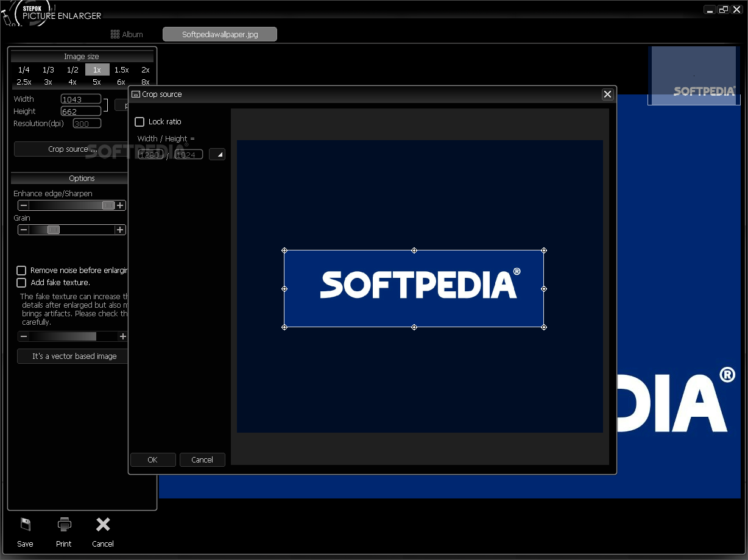Click plus icon on Grain slider
The image size is (748, 560).
coord(121,230)
